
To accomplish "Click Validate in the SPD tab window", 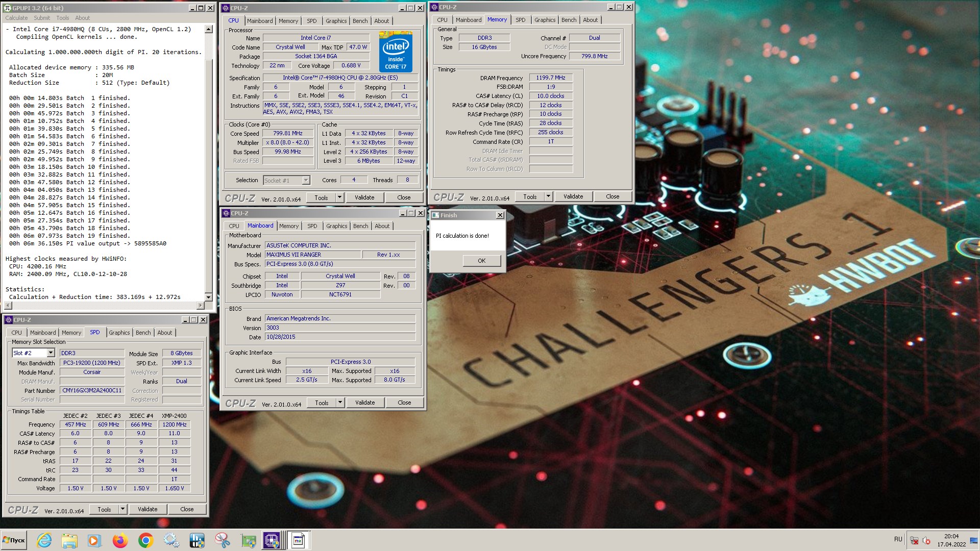I will [148, 509].
